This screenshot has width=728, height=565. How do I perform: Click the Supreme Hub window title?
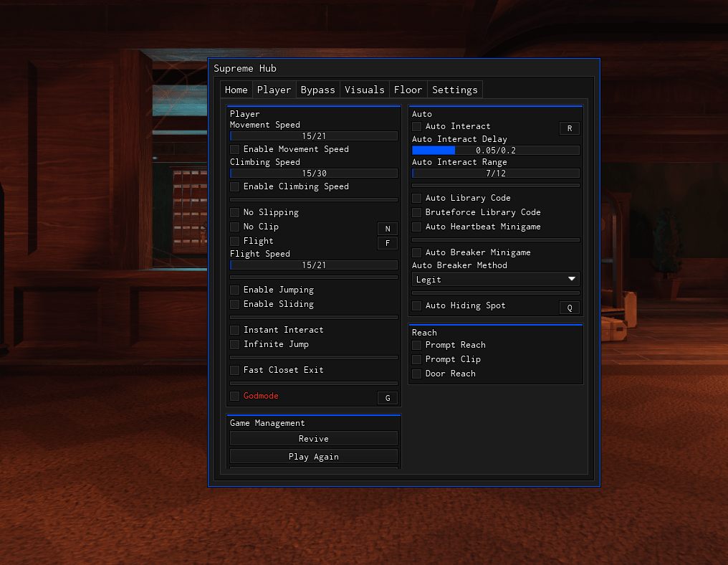245,68
